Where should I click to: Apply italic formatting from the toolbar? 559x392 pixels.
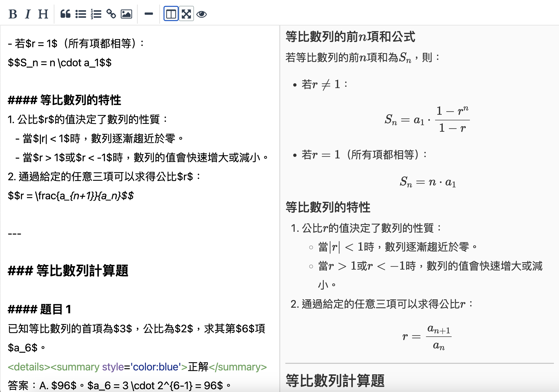28,14
